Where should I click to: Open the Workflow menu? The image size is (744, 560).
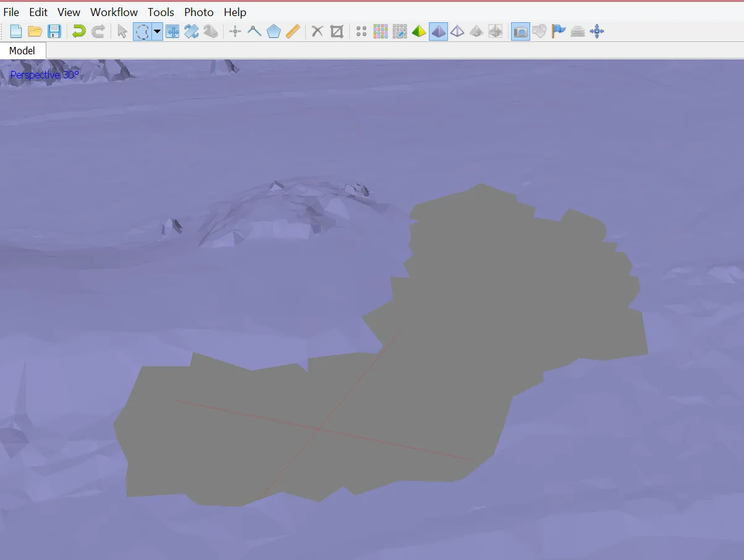tap(114, 12)
